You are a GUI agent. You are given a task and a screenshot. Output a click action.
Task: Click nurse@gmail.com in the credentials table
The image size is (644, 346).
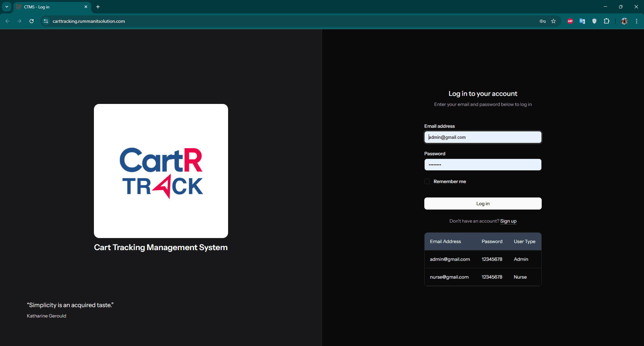(x=449, y=277)
